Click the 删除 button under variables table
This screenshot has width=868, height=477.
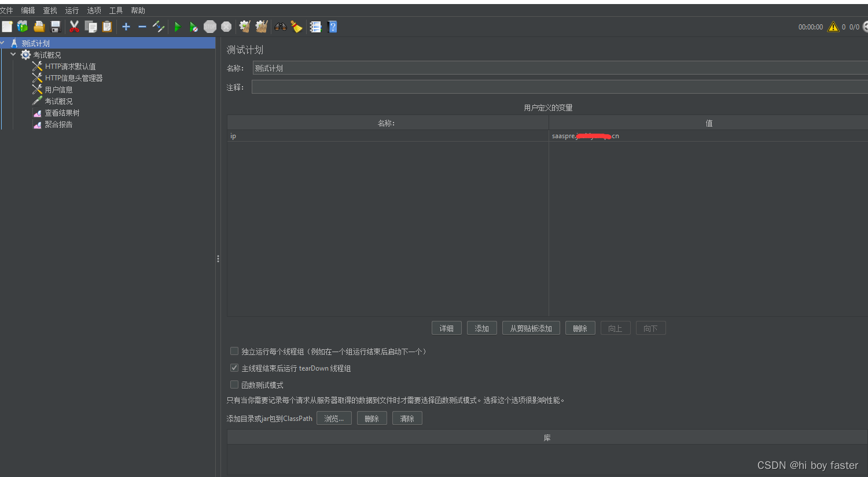[580, 328]
